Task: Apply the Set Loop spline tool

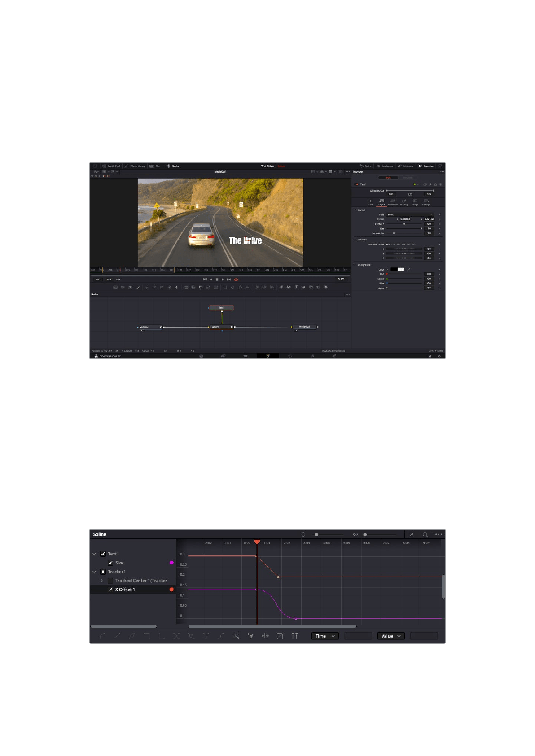Action: (x=191, y=636)
